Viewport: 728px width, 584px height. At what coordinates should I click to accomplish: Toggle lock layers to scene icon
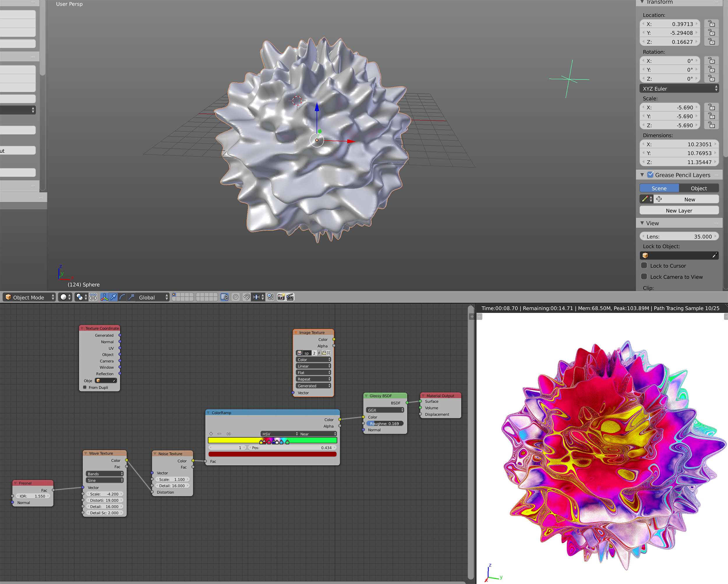point(225,297)
